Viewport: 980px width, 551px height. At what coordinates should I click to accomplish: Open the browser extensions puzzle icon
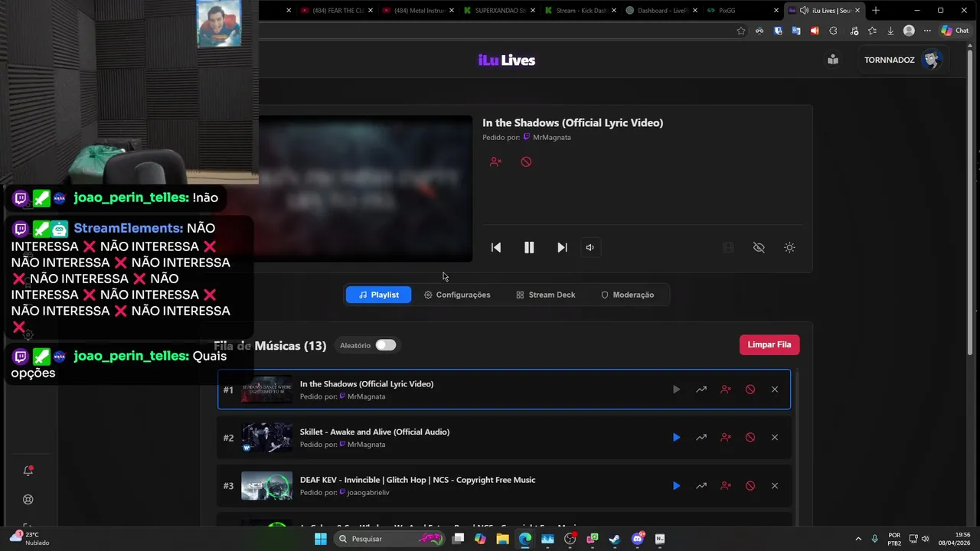[833, 31]
